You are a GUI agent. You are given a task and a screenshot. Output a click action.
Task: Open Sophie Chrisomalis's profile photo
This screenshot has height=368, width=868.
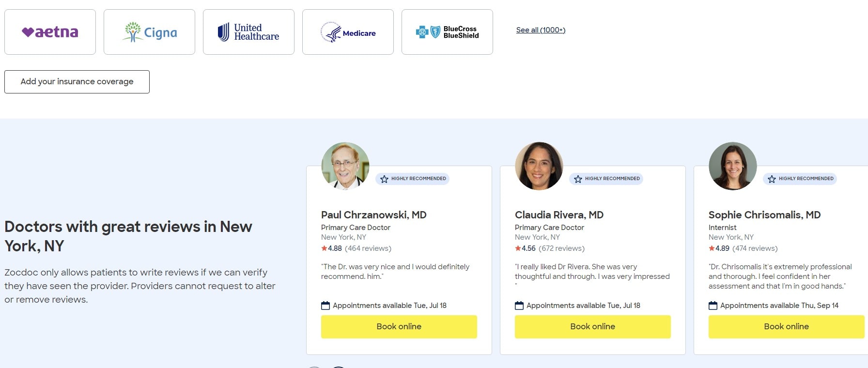tap(733, 166)
